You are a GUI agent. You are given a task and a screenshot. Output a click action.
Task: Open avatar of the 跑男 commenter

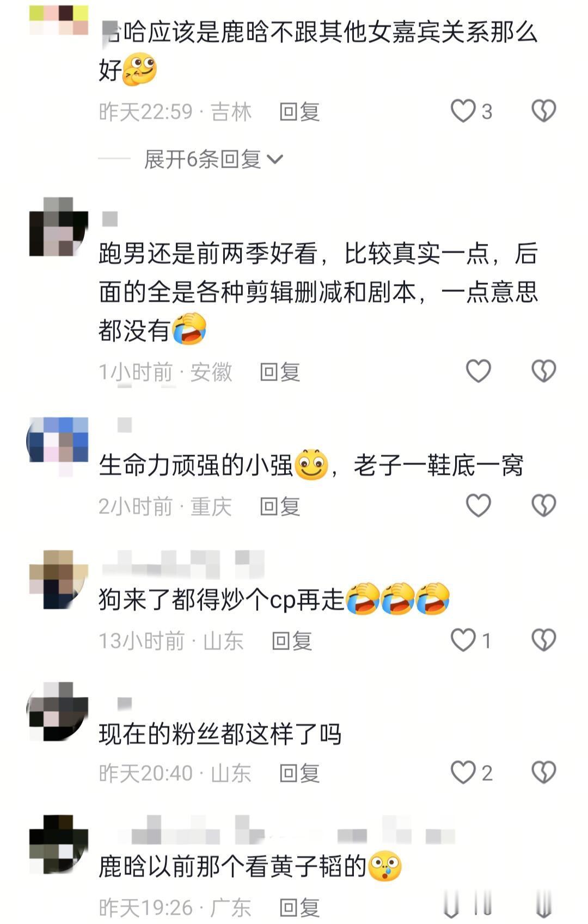coord(58,227)
